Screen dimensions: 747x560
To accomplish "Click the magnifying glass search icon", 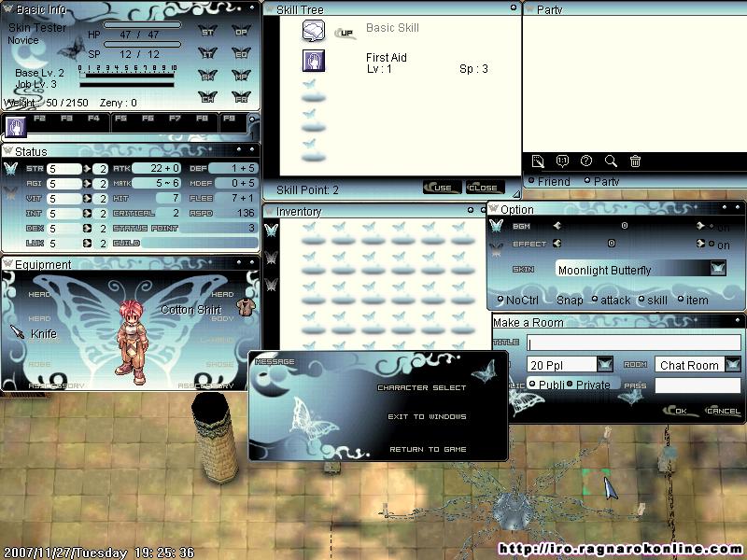I will pyautogui.click(x=611, y=161).
